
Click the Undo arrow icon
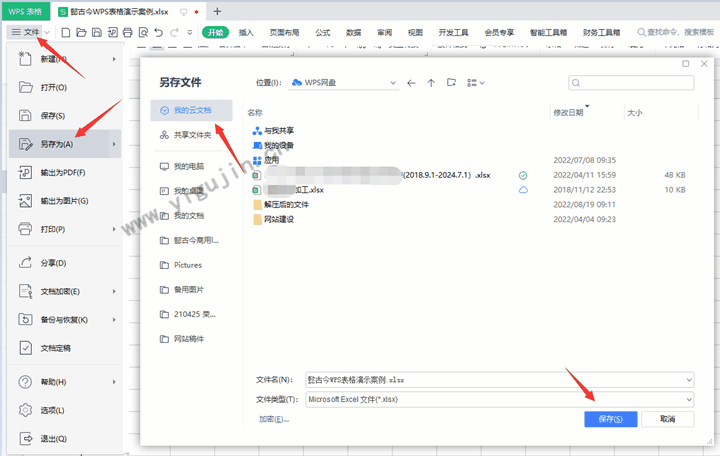158,32
